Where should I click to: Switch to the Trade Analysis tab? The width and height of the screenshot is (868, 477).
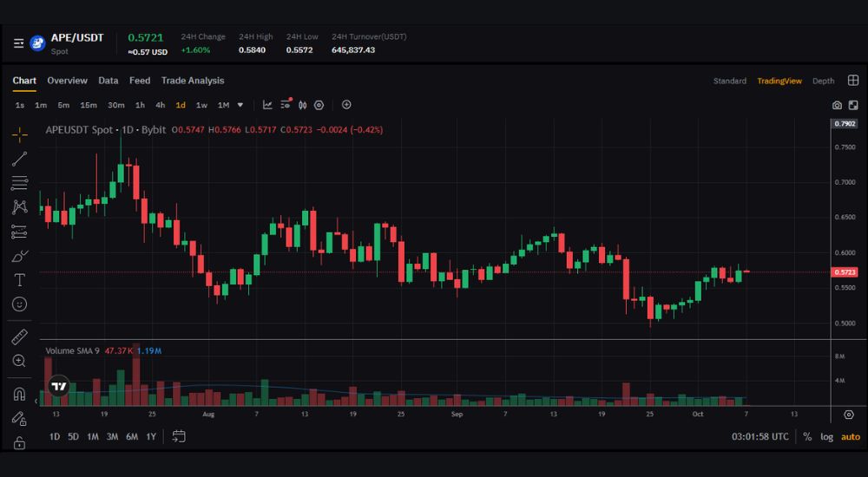pos(193,81)
